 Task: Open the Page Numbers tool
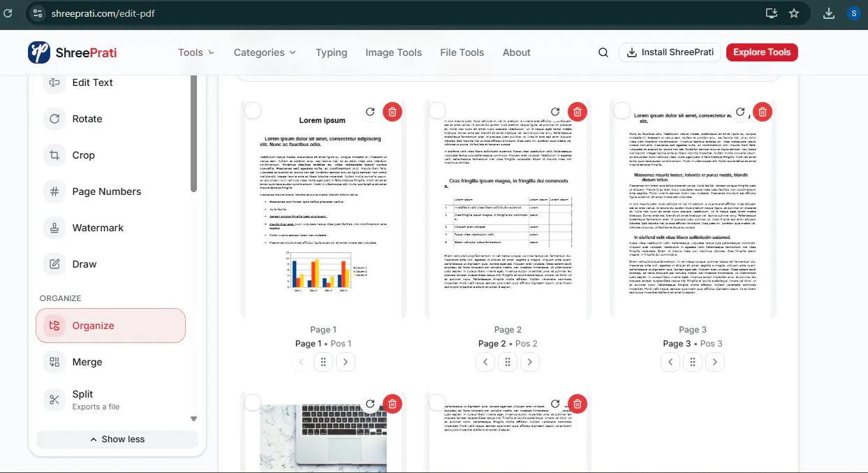click(110, 191)
